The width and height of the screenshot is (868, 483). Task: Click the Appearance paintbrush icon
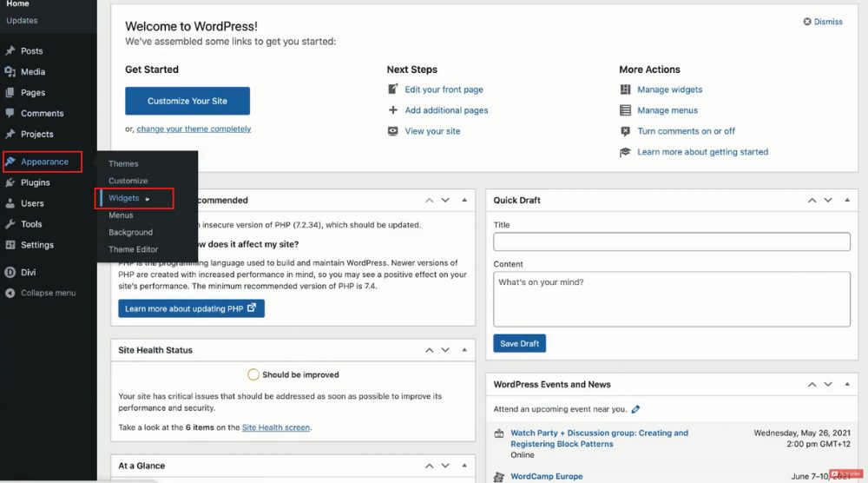tap(10, 162)
